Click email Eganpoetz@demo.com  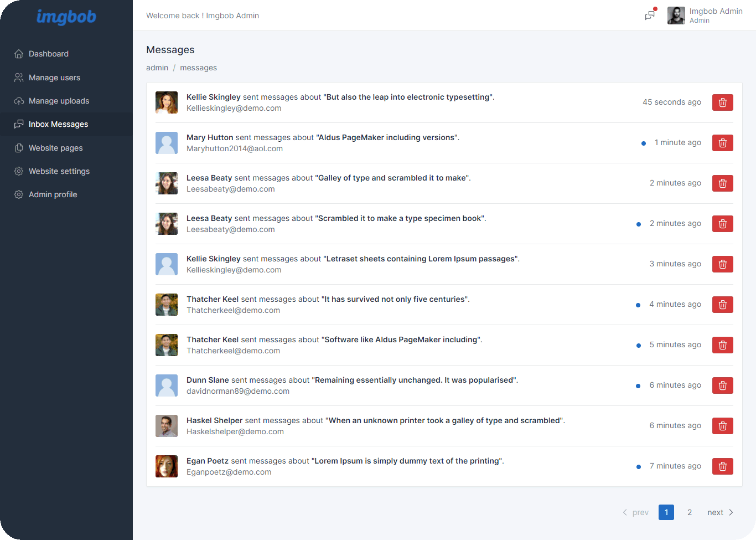[x=229, y=472]
